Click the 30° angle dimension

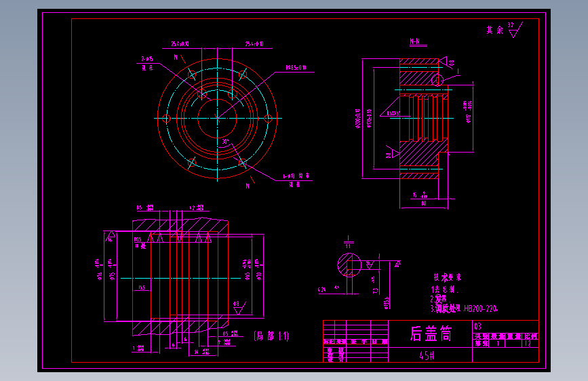(x=225, y=142)
